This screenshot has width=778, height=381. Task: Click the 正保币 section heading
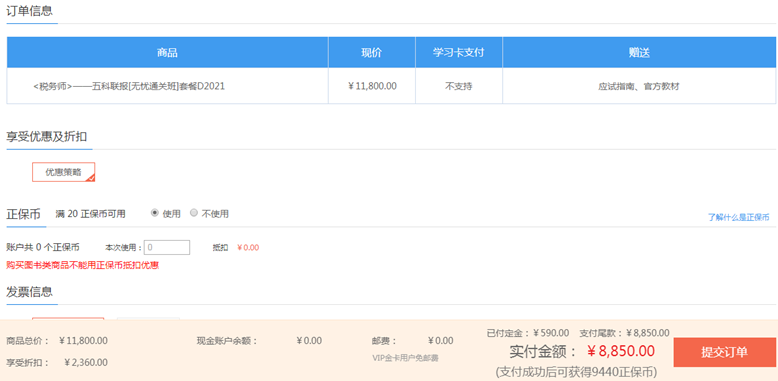pyautogui.click(x=23, y=214)
